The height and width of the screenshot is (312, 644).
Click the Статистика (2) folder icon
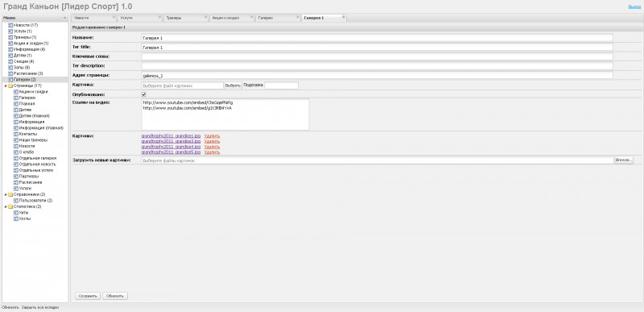tap(10, 206)
